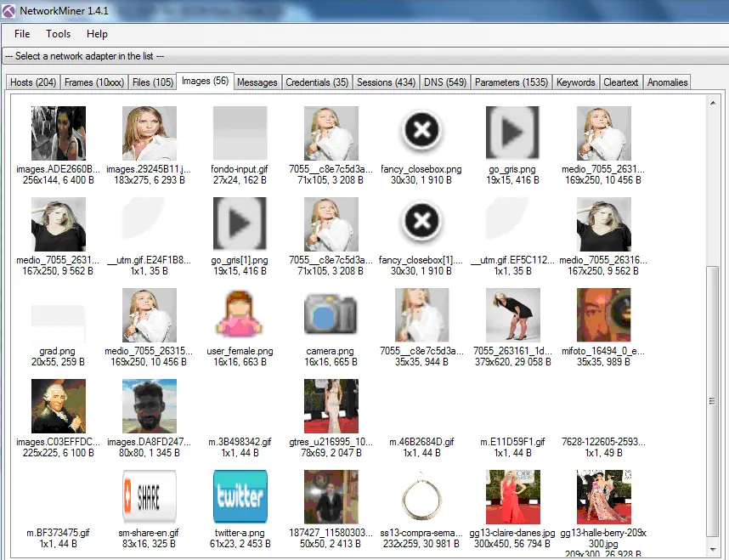Open the Sessions (434) tab
This screenshot has height=560, width=729.
pos(386,82)
